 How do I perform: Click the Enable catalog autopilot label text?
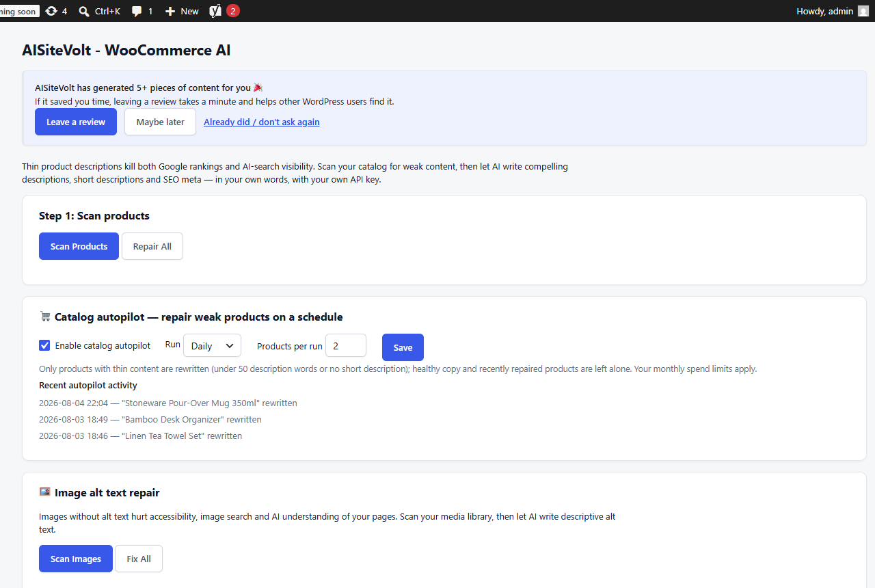click(103, 345)
